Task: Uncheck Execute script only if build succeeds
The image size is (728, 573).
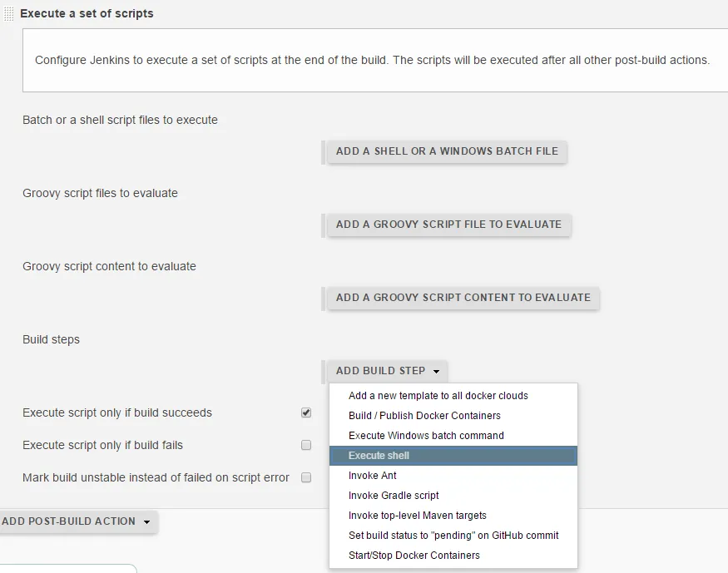Action: click(306, 412)
